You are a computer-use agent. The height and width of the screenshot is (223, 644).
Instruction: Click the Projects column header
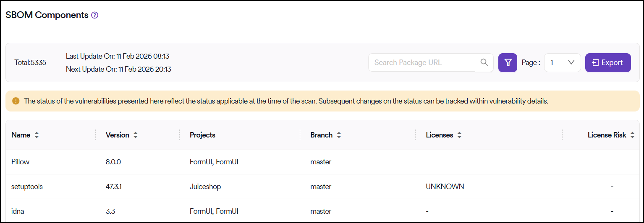click(202, 135)
